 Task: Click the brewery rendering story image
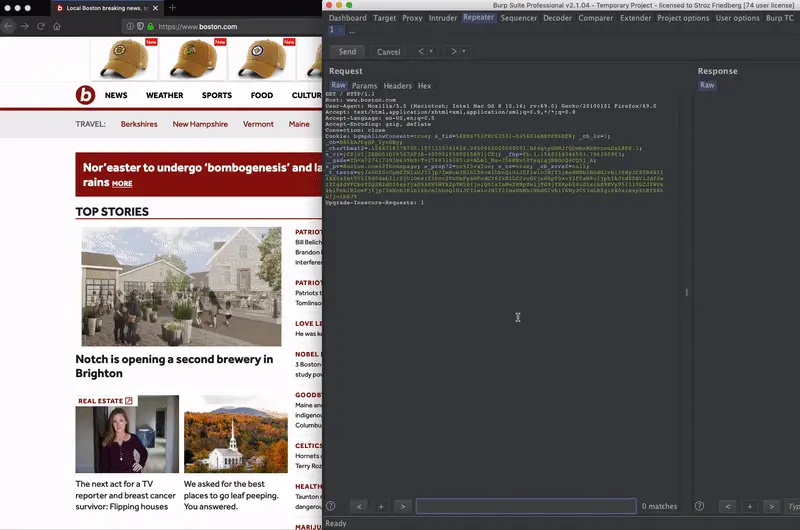coord(181,286)
